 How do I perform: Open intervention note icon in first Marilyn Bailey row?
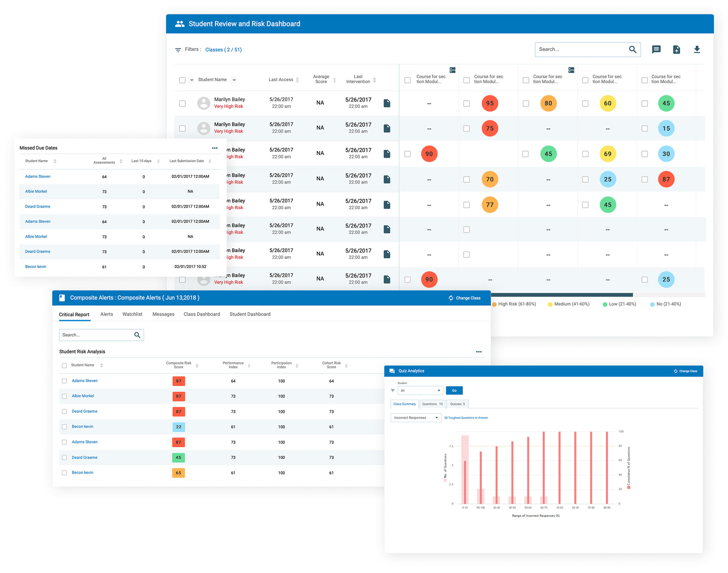387,103
